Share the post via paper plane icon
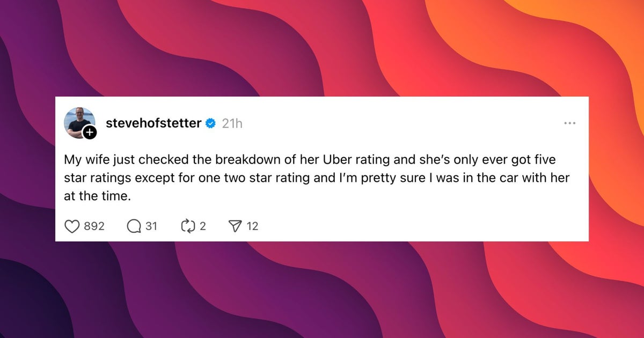The height and width of the screenshot is (338, 644). point(236,226)
